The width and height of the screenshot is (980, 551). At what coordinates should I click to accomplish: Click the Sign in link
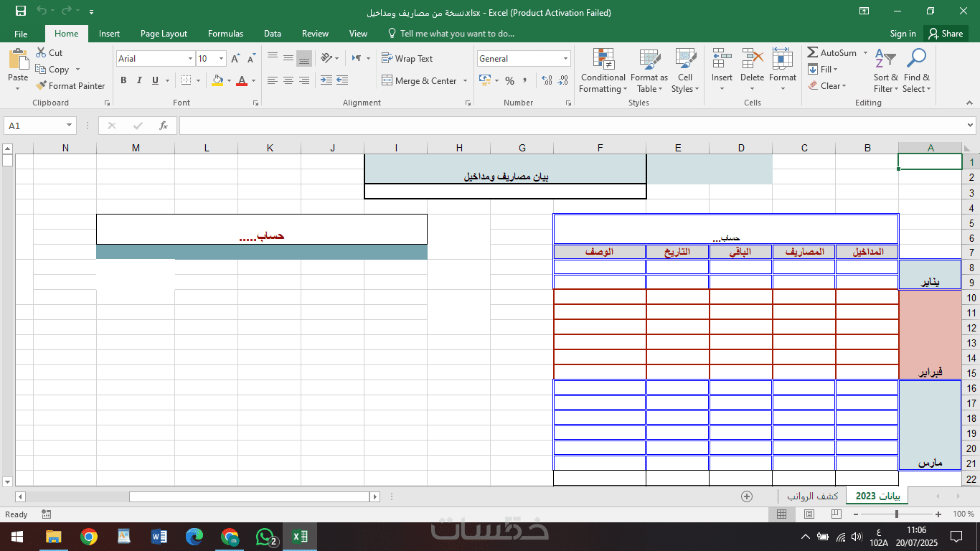(x=903, y=34)
